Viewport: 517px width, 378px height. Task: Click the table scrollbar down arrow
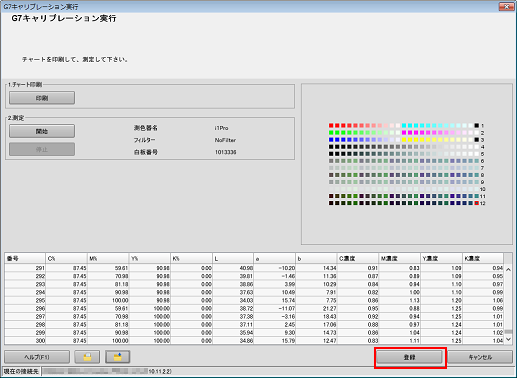point(508,339)
